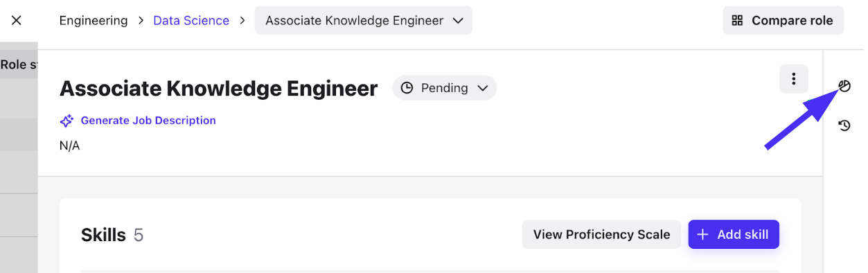Click the sparkle icon beside Generate Job Description

click(x=67, y=121)
